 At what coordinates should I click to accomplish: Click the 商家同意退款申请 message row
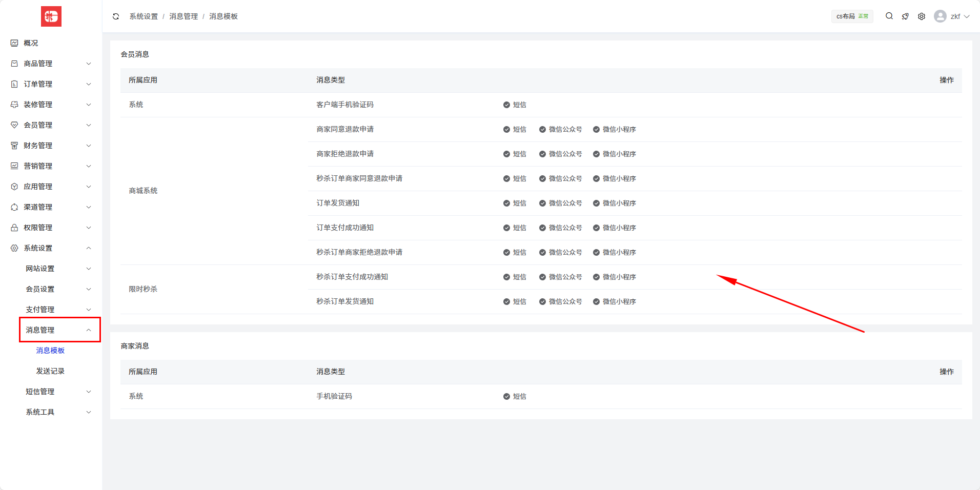tap(345, 129)
